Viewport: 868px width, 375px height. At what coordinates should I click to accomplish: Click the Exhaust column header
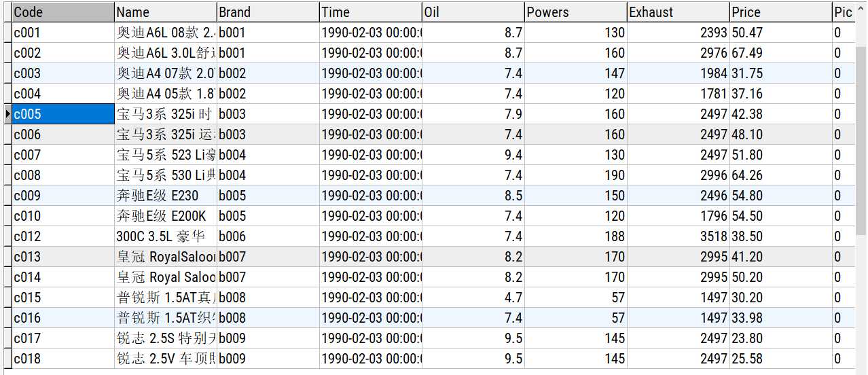(679, 12)
